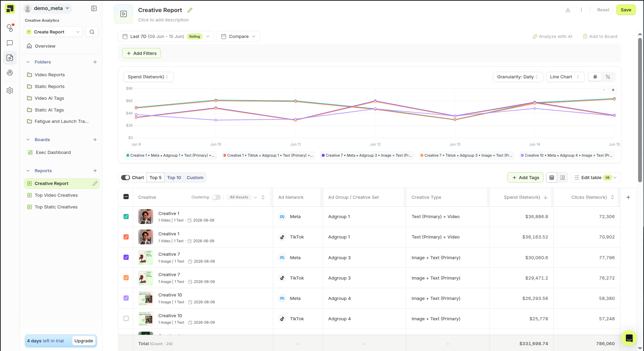This screenshot has height=351, width=644.
Task: Add a new folder with plus icon
Action: (95, 62)
